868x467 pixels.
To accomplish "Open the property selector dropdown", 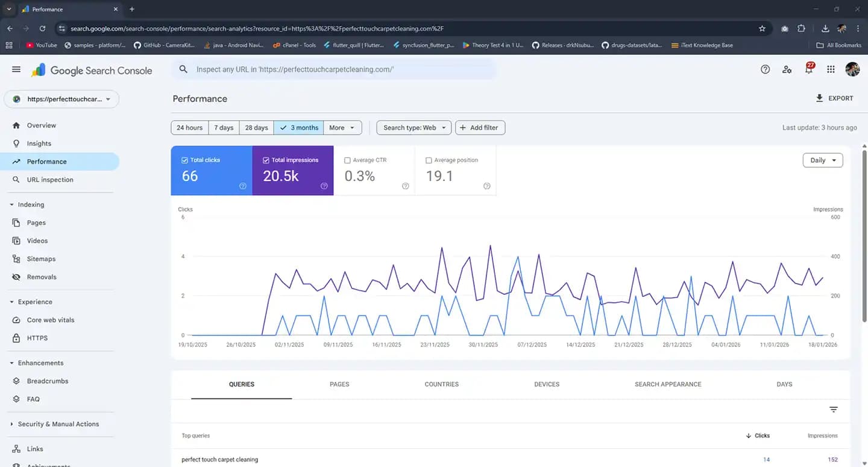I will 61,99.
